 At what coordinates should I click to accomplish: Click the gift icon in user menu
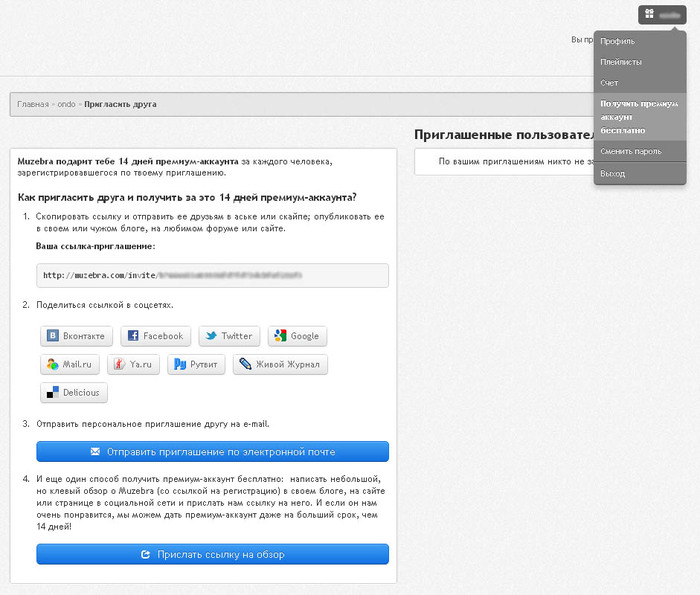coord(650,14)
